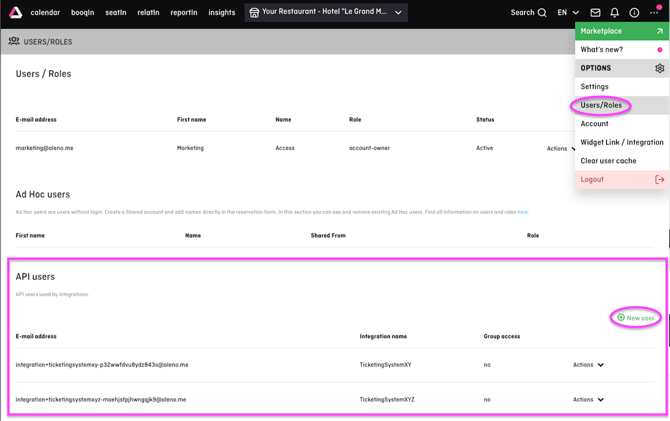Click Logout in the menu

tap(622, 180)
